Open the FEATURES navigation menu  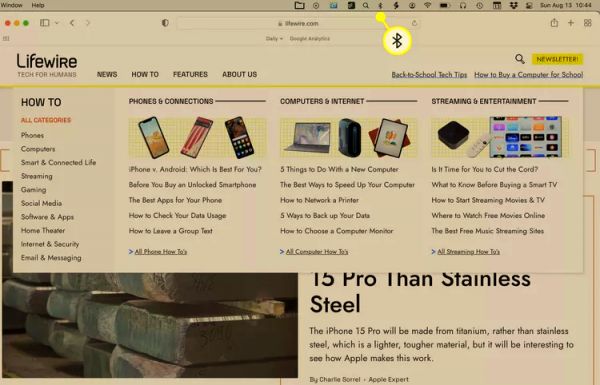click(x=190, y=74)
